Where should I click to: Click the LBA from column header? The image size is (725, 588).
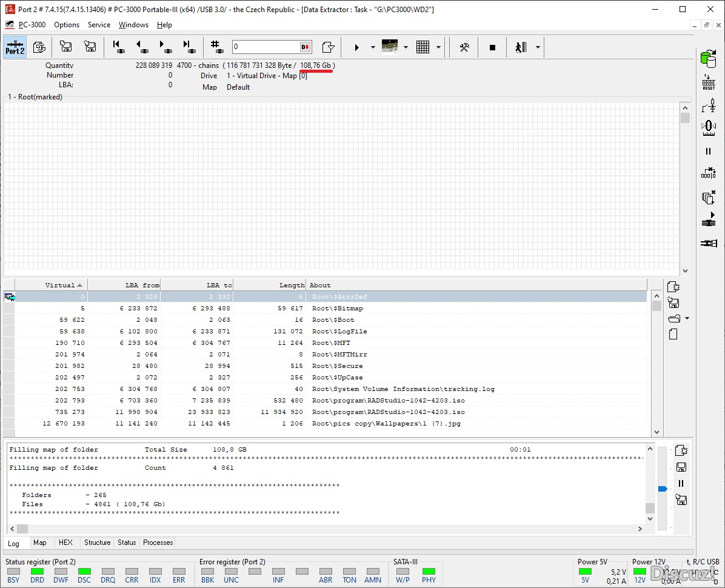(x=124, y=286)
